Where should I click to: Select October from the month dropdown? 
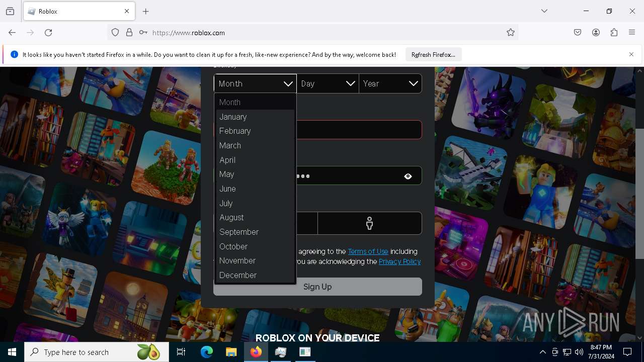pyautogui.click(x=255, y=246)
